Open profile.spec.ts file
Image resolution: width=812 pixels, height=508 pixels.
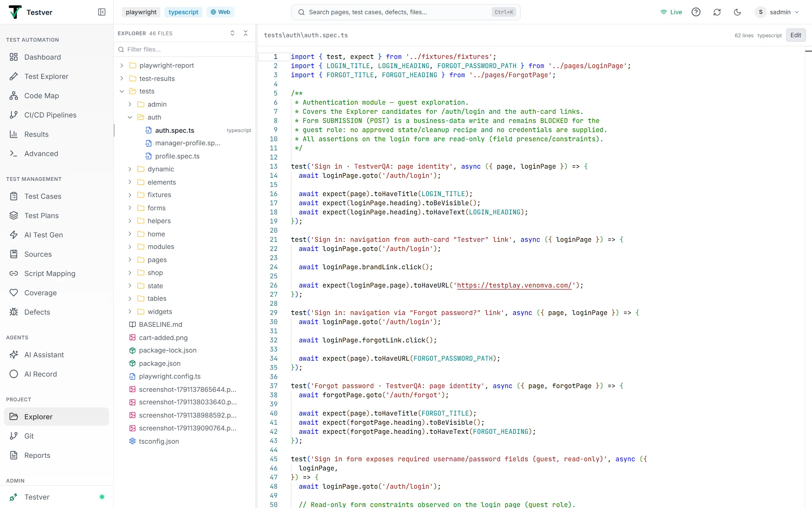click(x=184, y=156)
